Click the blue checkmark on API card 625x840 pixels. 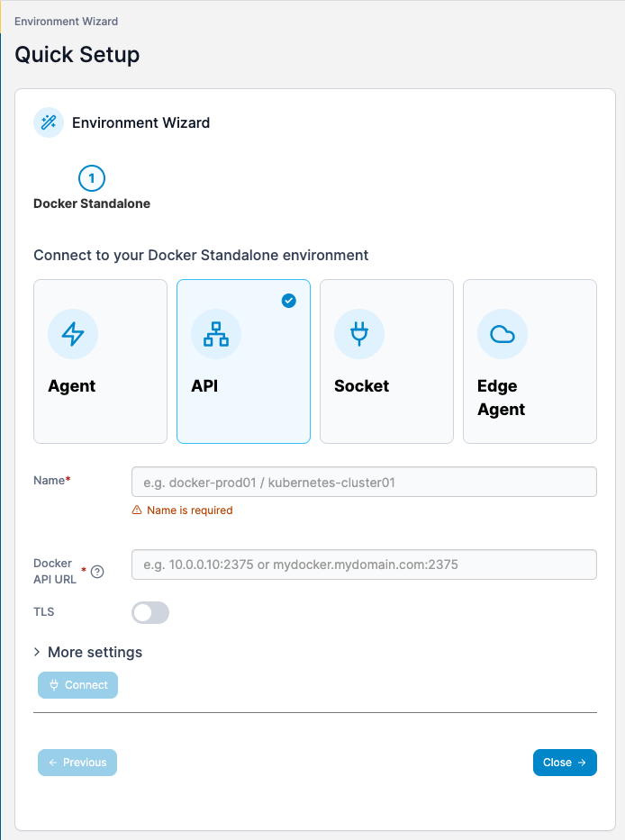pyautogui.click(x=289, y=301)
